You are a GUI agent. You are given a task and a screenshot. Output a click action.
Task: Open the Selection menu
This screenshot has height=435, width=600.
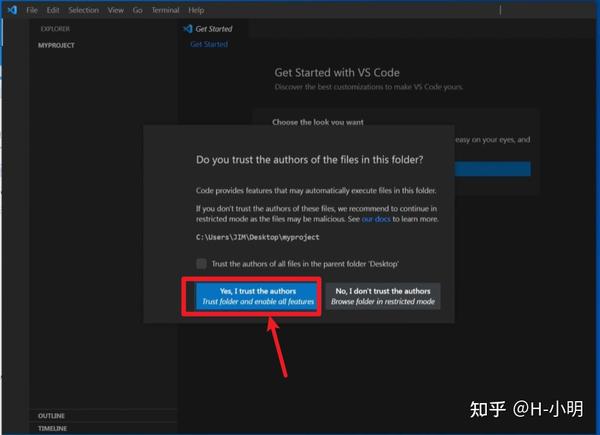click(83, 10)
